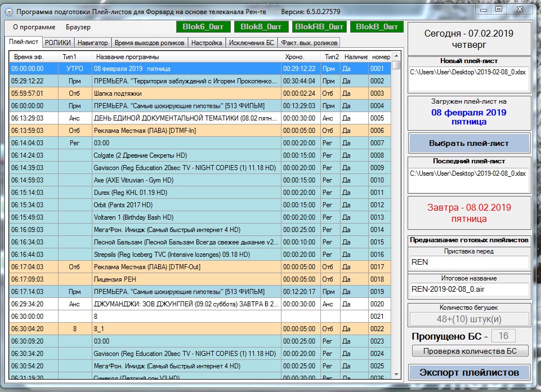The height and width of the screenshot is (392, 541).
Task: Click the Экспорт плейлистов button
Action: [x=469, y=372]
